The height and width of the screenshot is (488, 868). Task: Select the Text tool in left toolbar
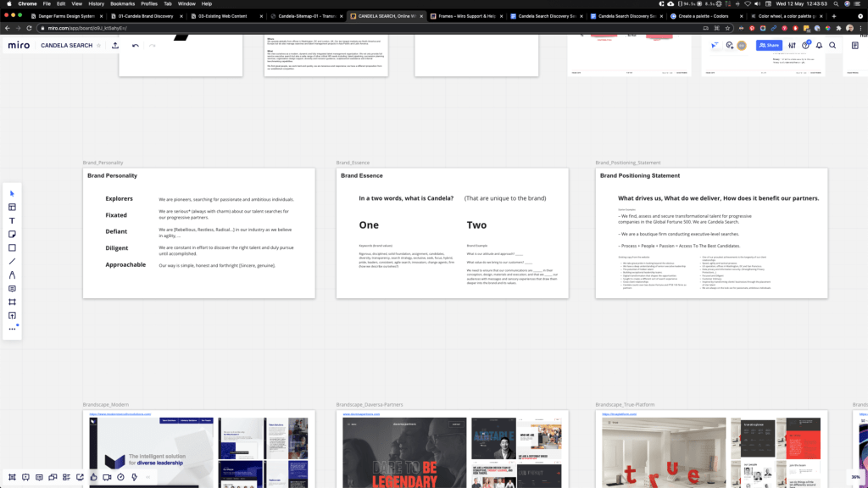pos(12,220)
